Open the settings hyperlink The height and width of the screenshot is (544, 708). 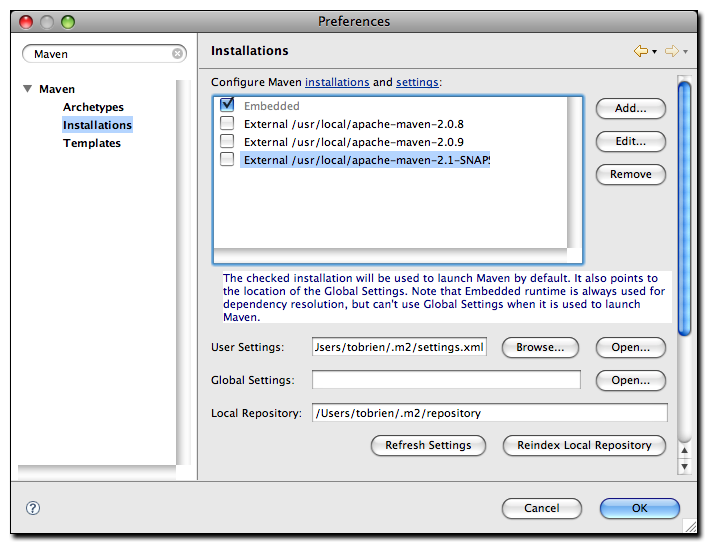(x=417, y=82)
